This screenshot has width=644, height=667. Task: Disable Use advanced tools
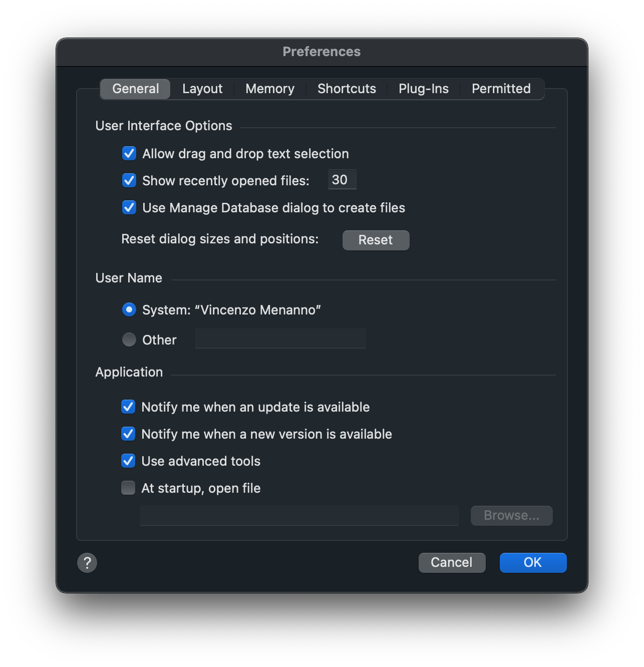[128, 461]
